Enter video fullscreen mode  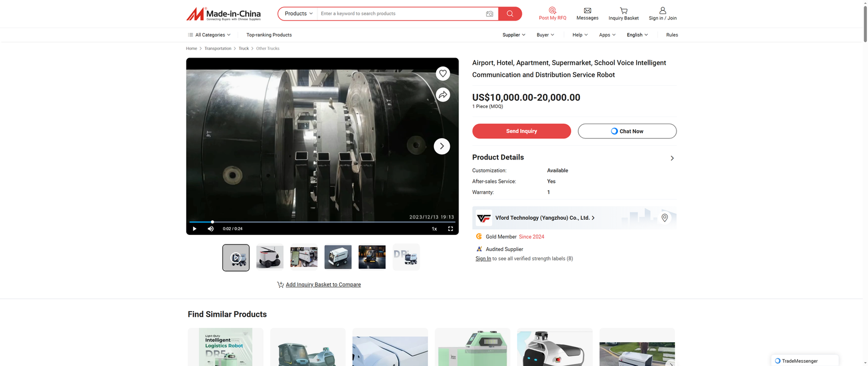pos(450,229)
